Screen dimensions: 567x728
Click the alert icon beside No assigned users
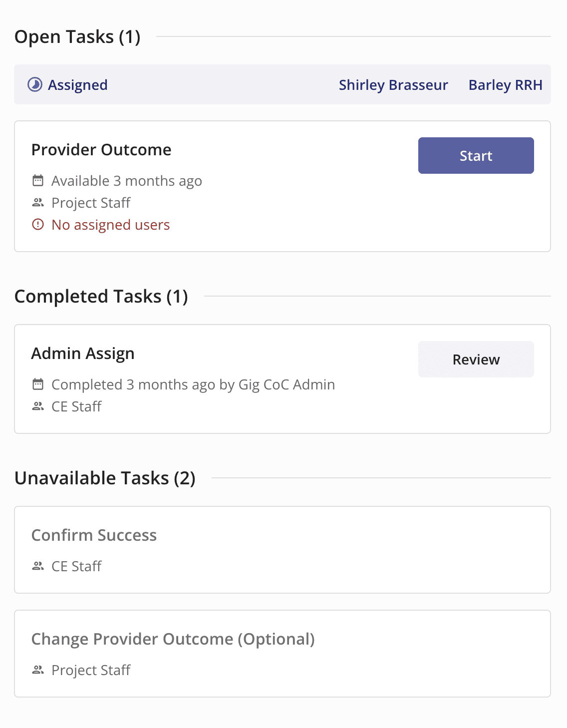pyautogui.click(x=38, y=225)
